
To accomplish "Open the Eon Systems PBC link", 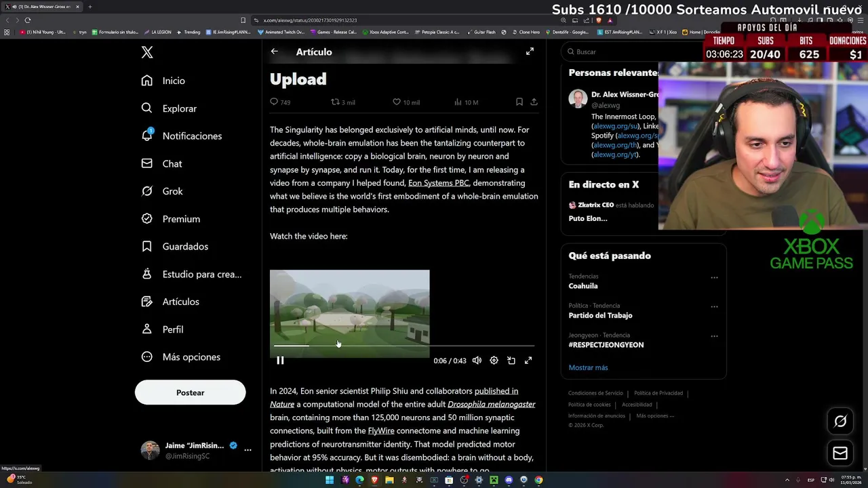I will (438, 183).
